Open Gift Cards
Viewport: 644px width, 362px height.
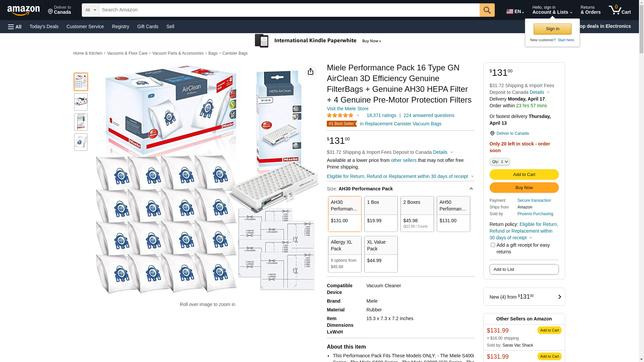148,26
